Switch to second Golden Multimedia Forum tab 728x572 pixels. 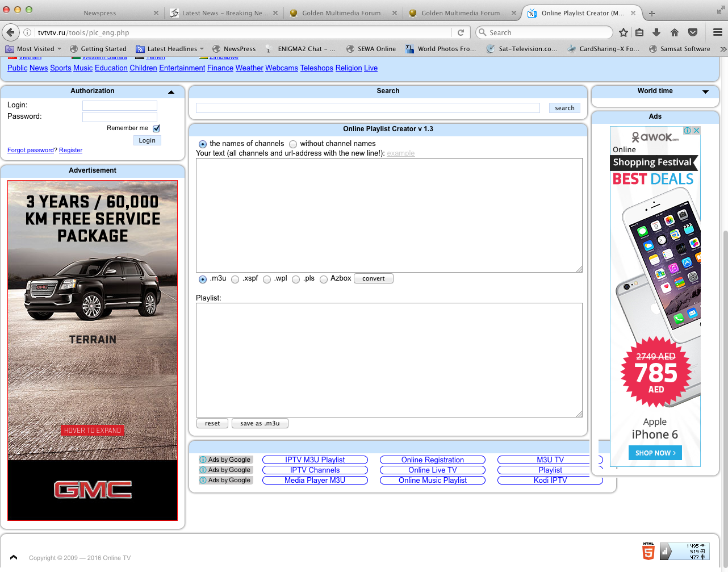tap(463, 13)
